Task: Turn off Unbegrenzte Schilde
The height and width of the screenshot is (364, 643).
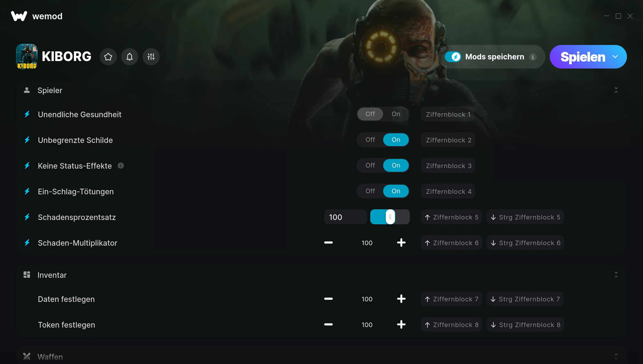Action: coord(370,140)
